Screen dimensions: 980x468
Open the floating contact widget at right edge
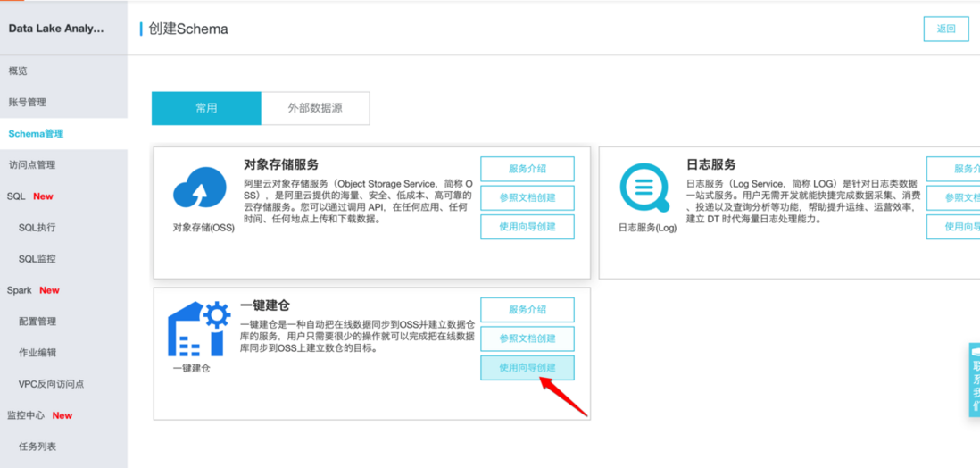[975, 380]
